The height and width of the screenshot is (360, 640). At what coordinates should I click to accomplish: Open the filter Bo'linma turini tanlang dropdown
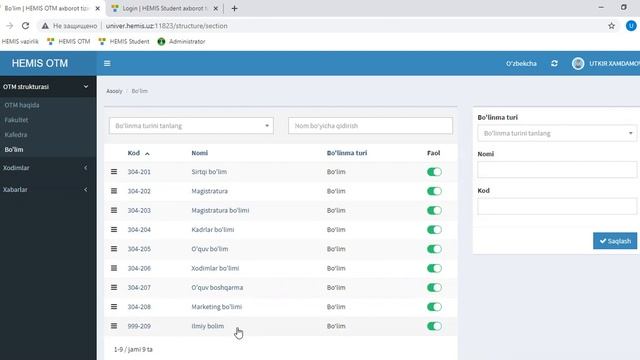click(191, 126)
